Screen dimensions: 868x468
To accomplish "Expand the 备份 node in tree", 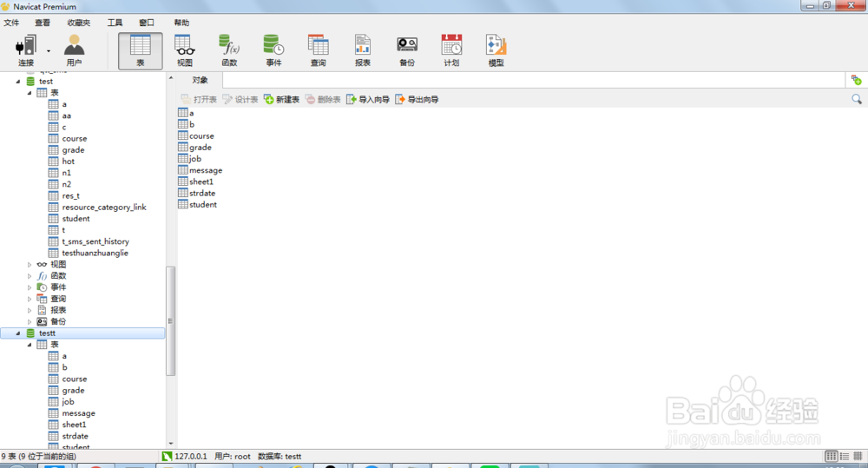I will 30,322.
